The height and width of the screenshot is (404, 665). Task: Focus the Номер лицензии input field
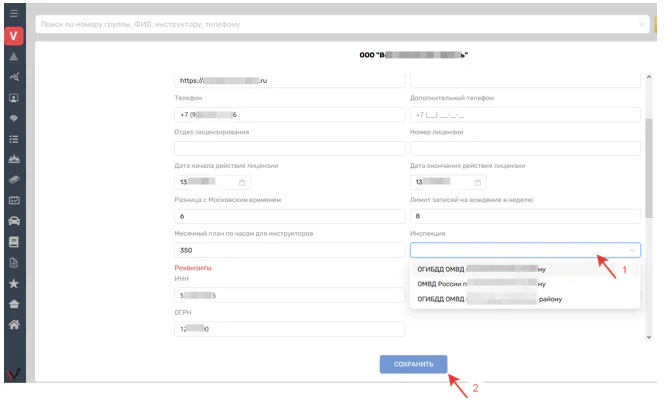(524, 148)
